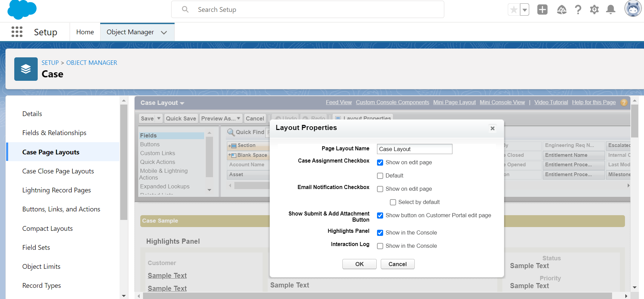Select the Blank Space palette item
The height and width of the screenshot is (299, 644).
[x=248, y=155]
